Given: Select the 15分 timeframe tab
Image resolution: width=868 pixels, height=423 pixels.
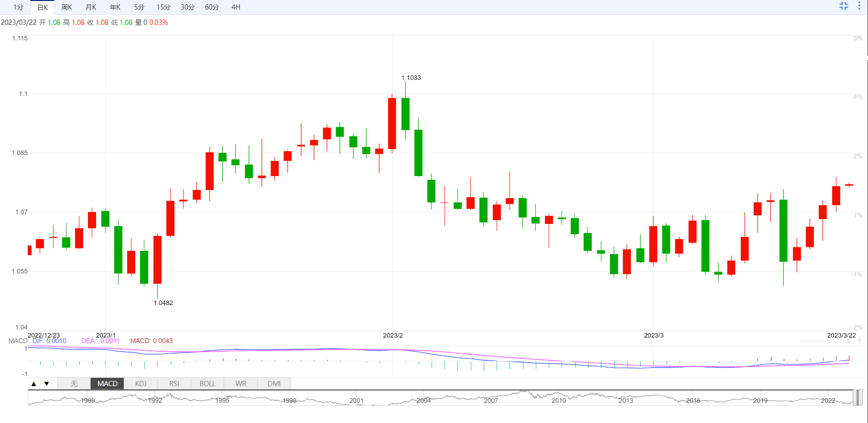Looking at the screenshot, I should (x=163, y=7).
